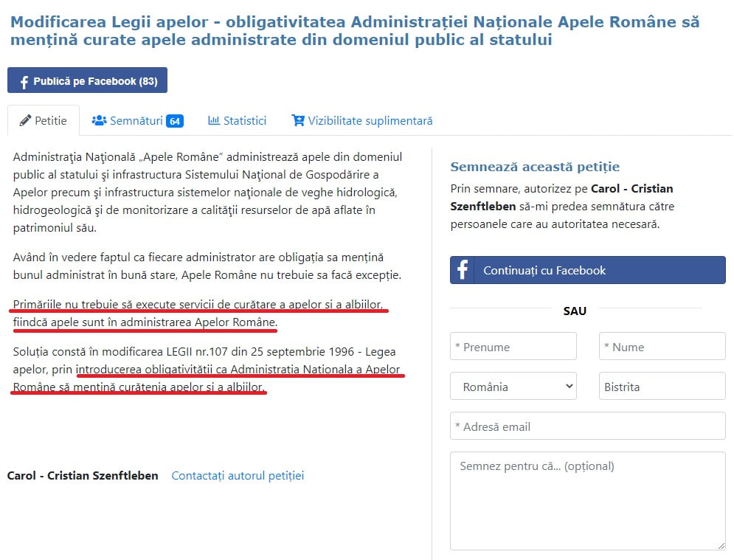This screenshot has width=734, height=560.
Task: Focus the Nume input field
Action: [662, 347]
